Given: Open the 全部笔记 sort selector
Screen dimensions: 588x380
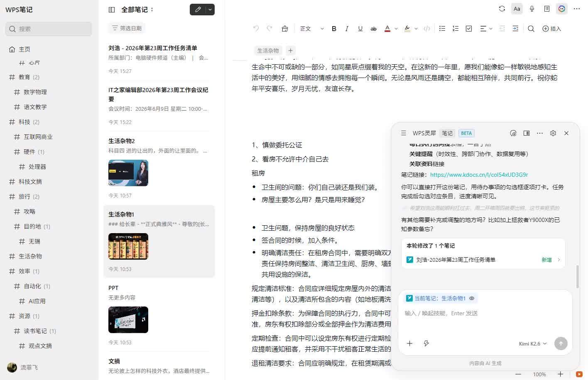Looking at the screenshot, I should 137,10.
